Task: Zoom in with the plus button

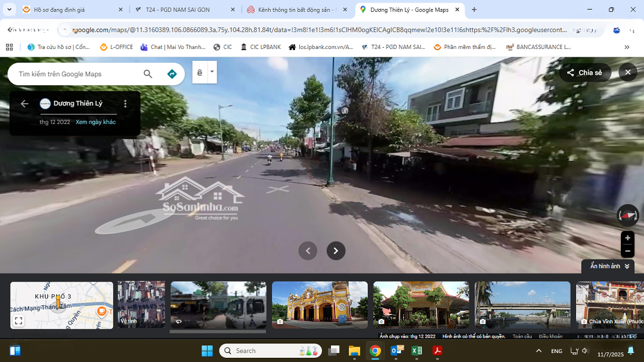Action: 627,238
